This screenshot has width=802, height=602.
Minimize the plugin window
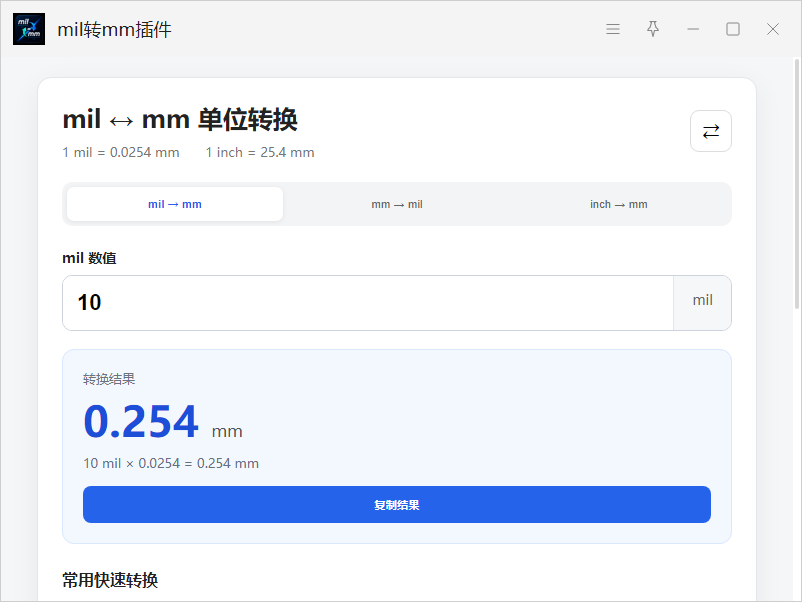693,29
